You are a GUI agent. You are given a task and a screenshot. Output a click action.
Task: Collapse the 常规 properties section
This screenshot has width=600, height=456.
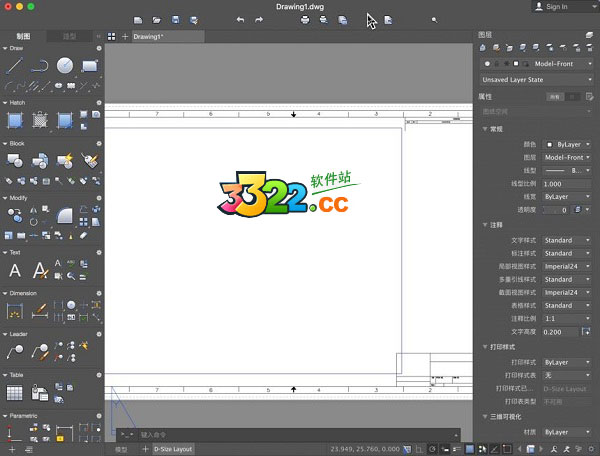pyautogui.click(x=484, y=129)
